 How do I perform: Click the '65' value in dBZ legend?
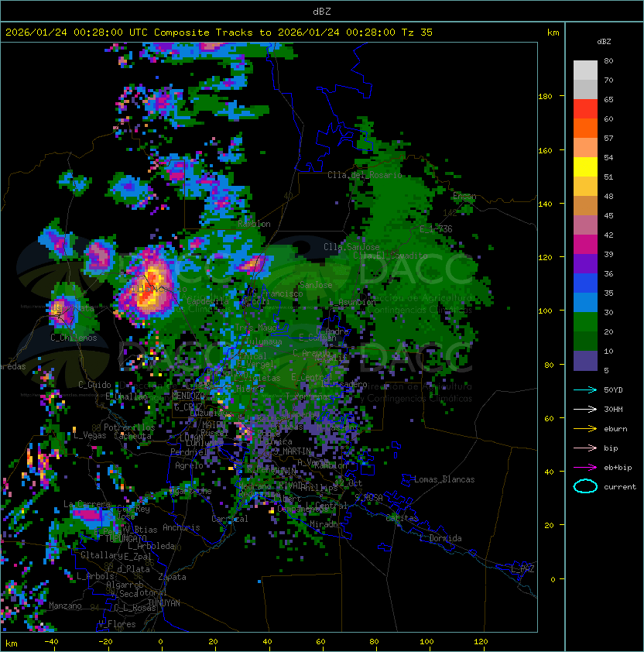click(x=608, y=99)
